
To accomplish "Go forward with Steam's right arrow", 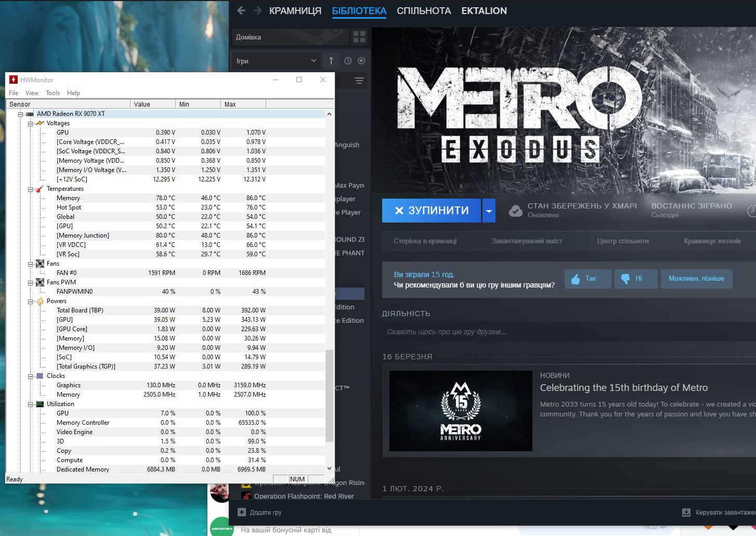I will [258, 10].
